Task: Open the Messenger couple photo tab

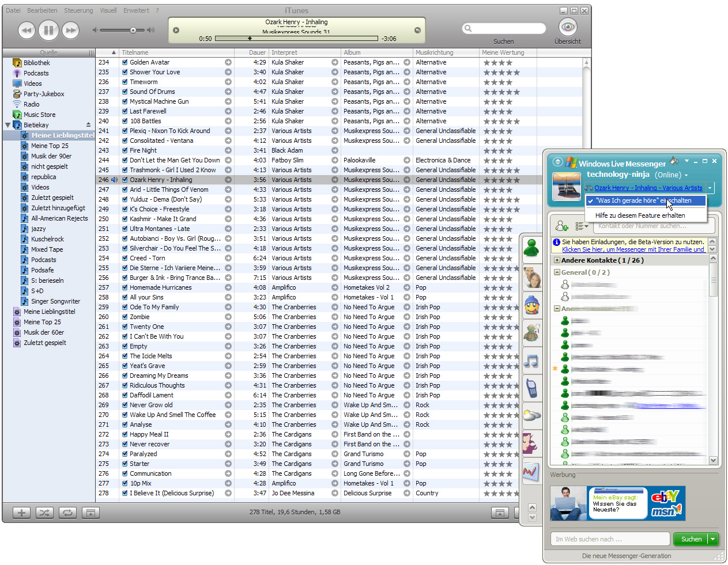Action: [x=531, y=277]
